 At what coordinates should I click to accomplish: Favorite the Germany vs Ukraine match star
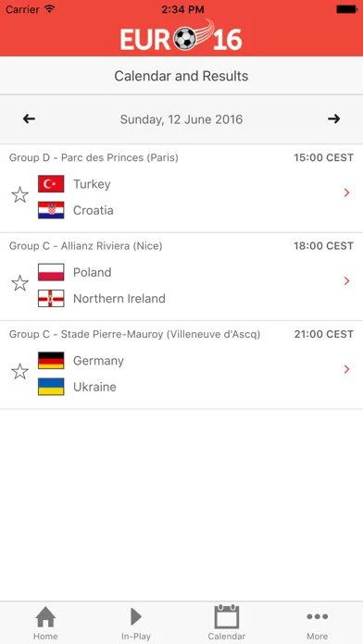click(19, 371)
